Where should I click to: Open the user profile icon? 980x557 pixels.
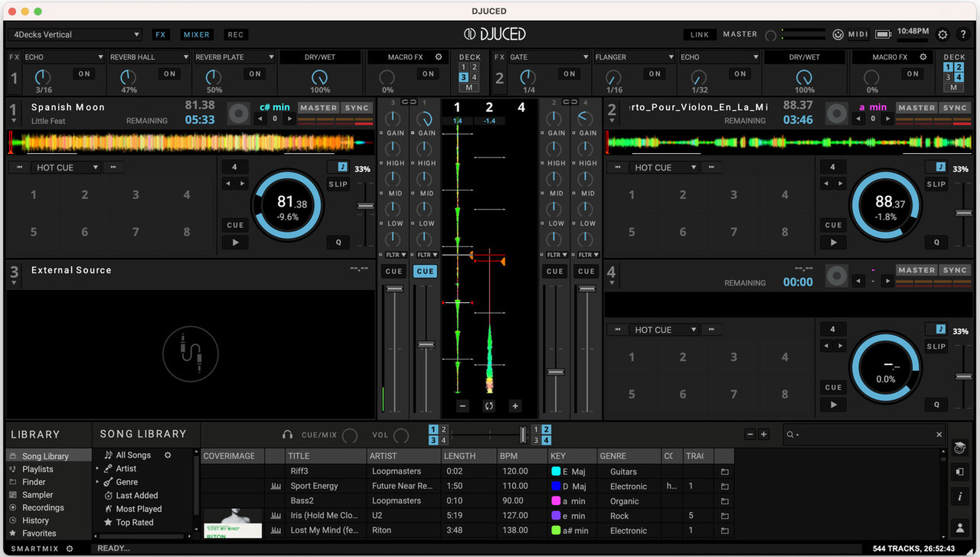(x=959, y=527)
